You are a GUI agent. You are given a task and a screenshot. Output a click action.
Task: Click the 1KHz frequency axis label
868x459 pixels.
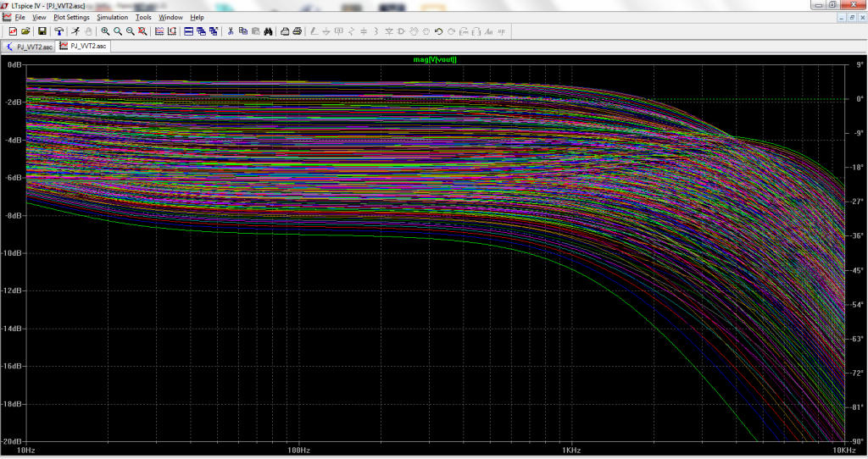pos(570,451)
